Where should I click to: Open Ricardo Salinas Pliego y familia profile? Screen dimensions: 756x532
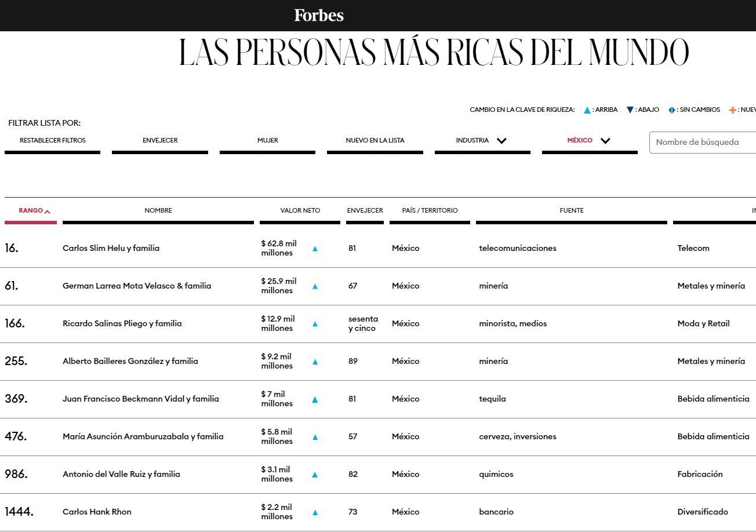(122, 323)
